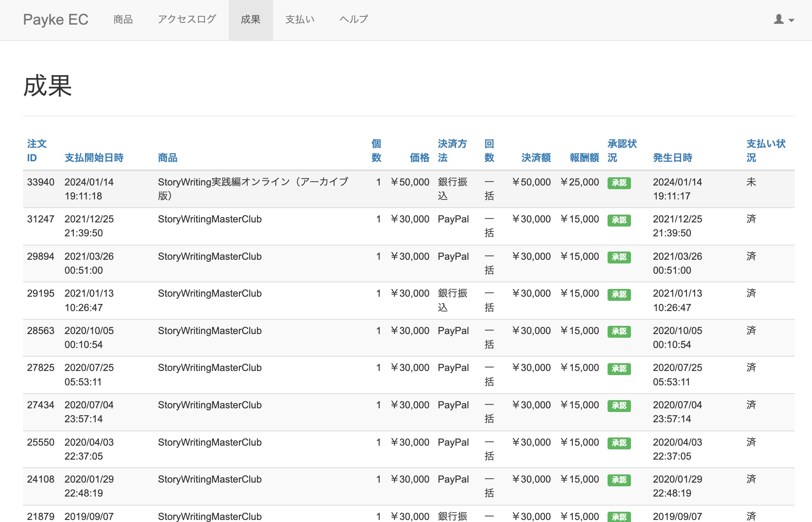This screenshot has width=812, height=522.
Task: Click order ID 33940
Action: tap(41, 182)
